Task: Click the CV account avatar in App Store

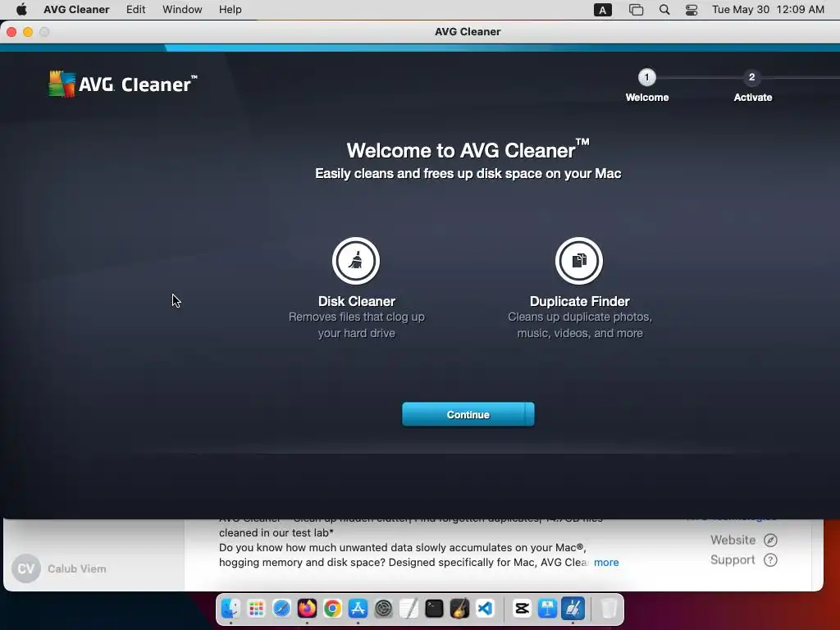Action: [25, 568]
